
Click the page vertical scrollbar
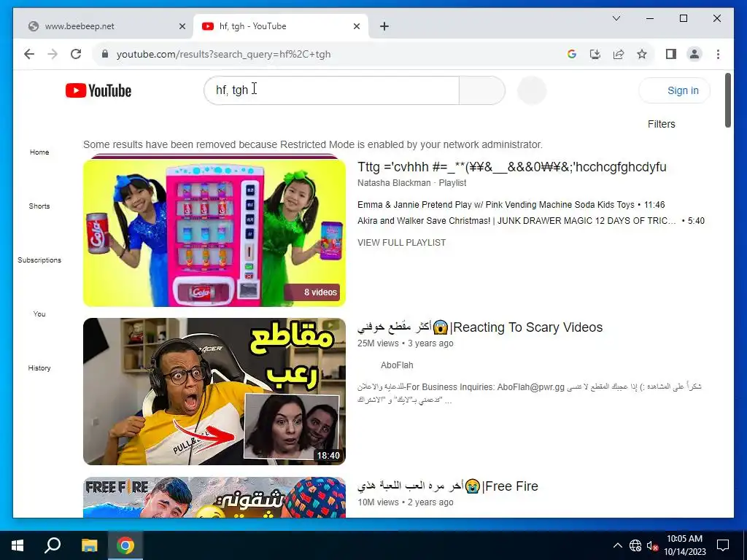tap(727, 101)
